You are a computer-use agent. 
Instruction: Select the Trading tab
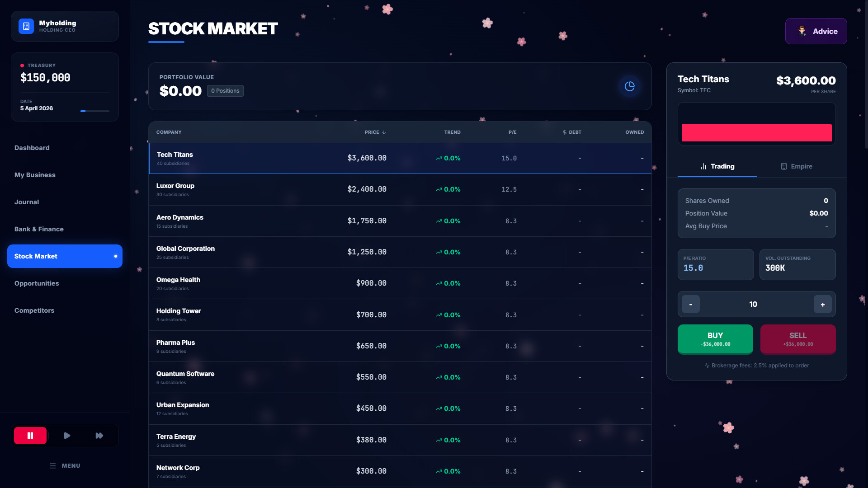[x=717, y=166]
